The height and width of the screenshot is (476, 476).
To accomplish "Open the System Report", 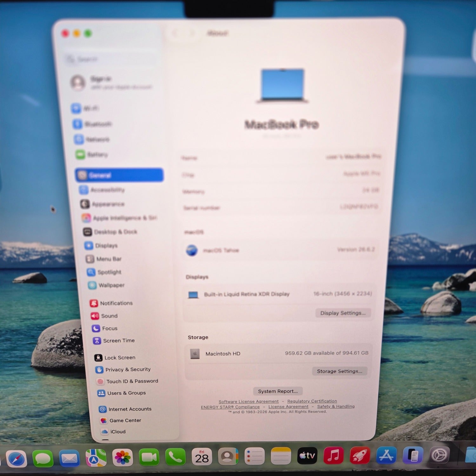I will [278, 391].
